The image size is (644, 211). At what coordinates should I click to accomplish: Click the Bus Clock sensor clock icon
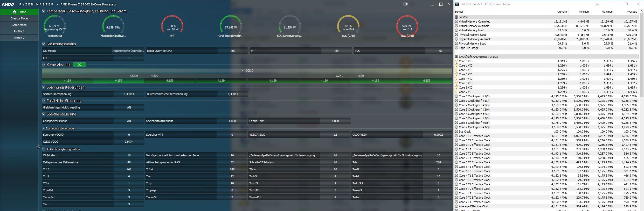(x=456, y=132)
